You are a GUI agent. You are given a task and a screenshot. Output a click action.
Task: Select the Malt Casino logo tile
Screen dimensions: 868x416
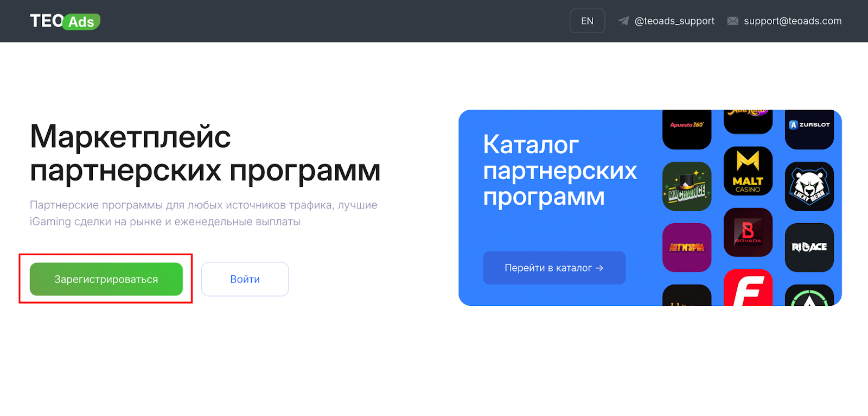(748, 171)
